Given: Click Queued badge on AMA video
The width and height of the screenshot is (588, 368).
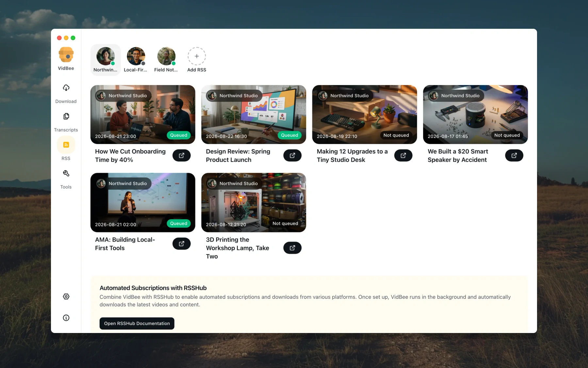Looking at the screenshot, I should 179,223.
